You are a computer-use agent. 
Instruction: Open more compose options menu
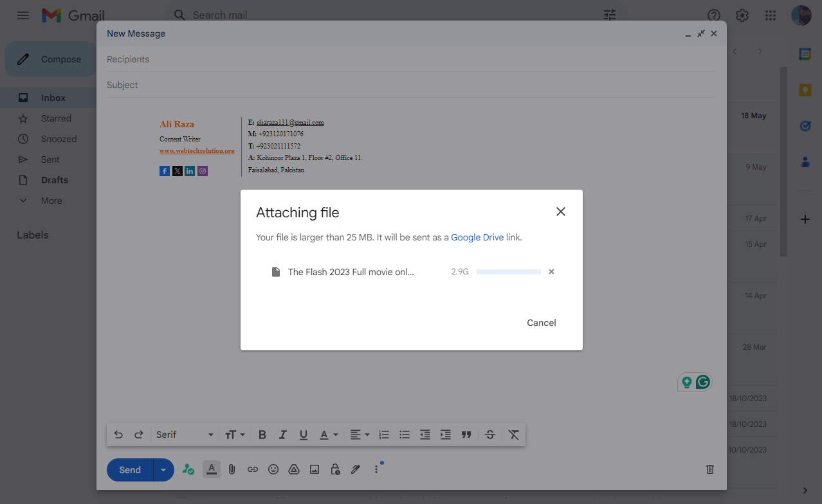click(376, 469)
